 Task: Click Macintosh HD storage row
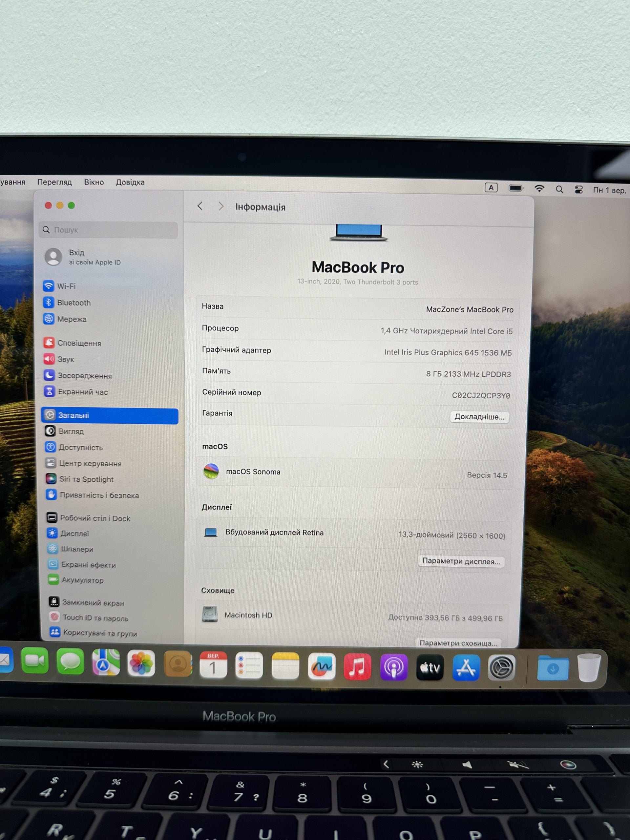[353, 616]
